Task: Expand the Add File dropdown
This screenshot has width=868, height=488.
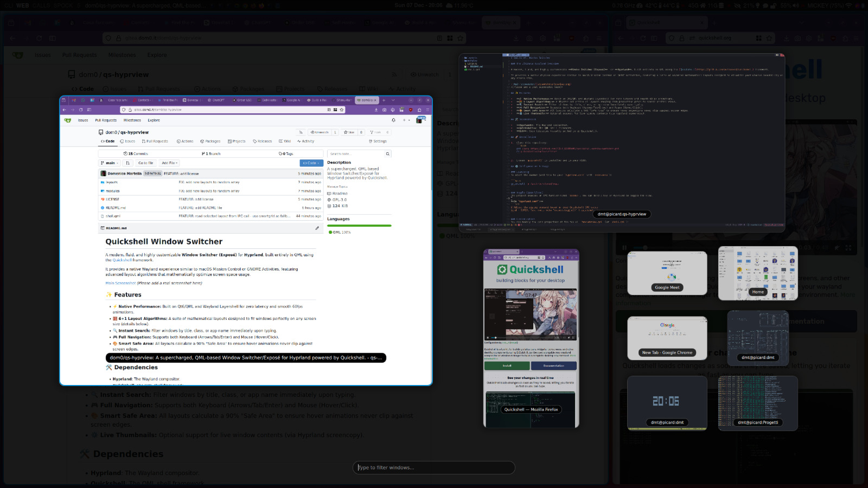Action: click(170, 163)
